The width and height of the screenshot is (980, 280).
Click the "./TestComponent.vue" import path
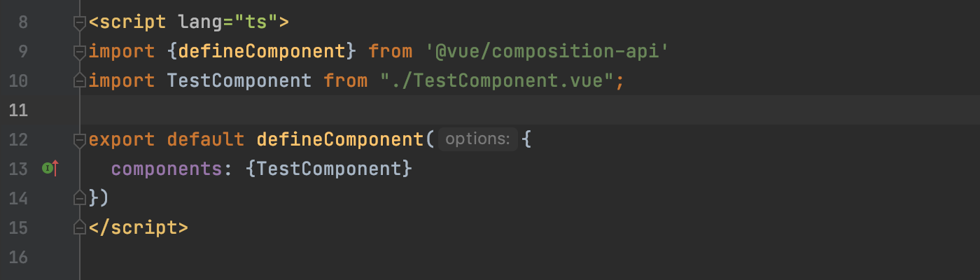[496, 81]
